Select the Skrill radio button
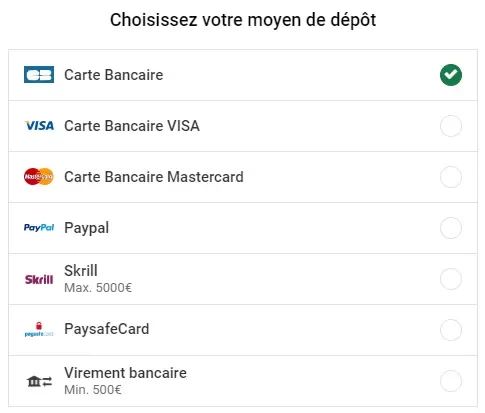 451,279
